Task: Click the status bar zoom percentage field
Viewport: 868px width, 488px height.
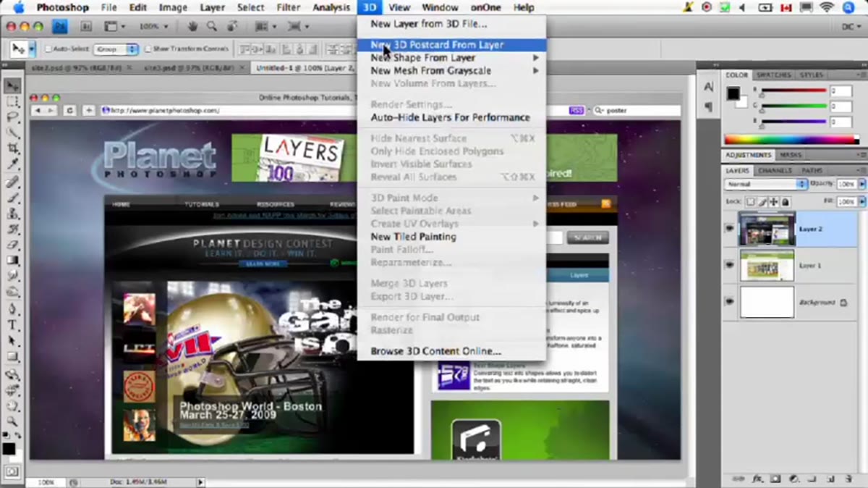Action: tap(45, 482)
